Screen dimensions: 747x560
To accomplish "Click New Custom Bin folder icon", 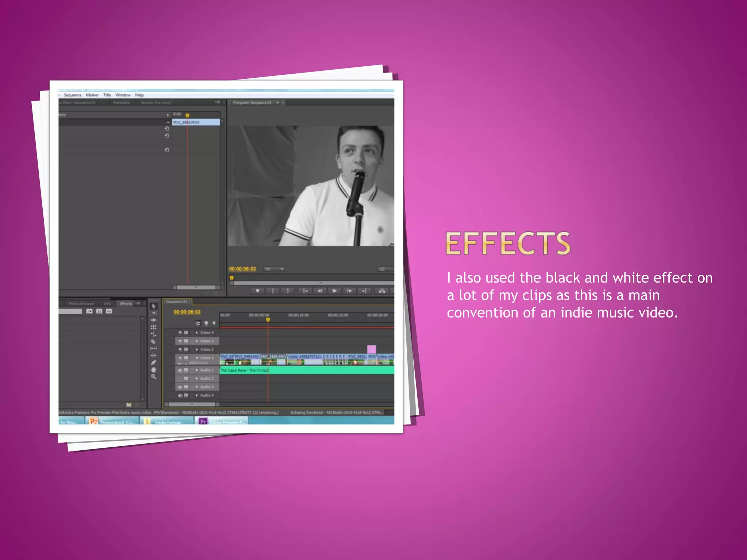I will click(x=129, y=405).
